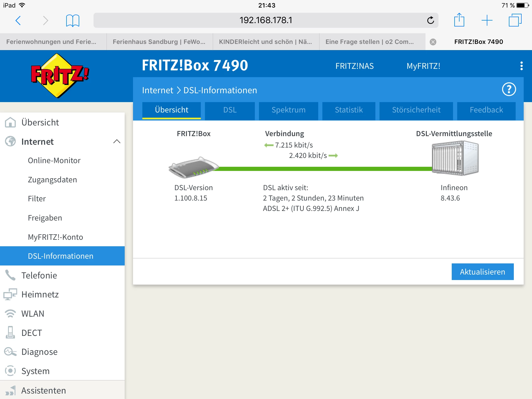The image size is (532, 399).
Task: Select DSL-Informationen in the sidebar
Action: pos(62,256)
